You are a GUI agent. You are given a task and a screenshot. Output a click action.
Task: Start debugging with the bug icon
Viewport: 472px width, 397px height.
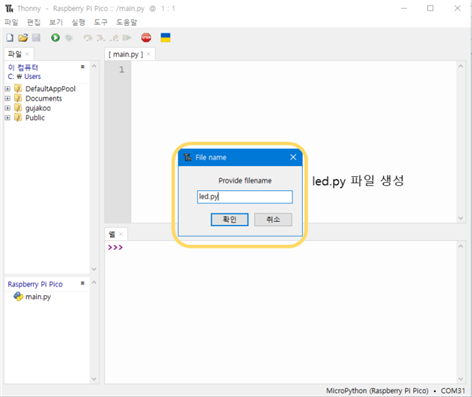(x=69, y=38)
